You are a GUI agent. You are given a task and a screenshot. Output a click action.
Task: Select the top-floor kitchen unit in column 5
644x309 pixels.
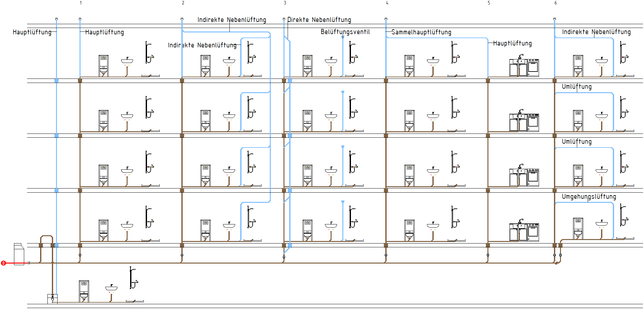click(x=524, y=66)
